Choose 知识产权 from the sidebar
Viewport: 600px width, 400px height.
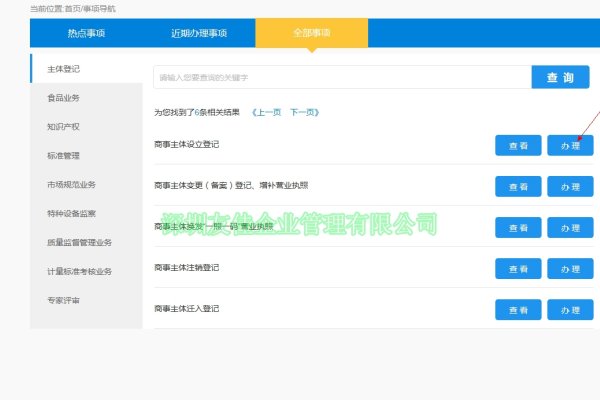coord(86,127)
